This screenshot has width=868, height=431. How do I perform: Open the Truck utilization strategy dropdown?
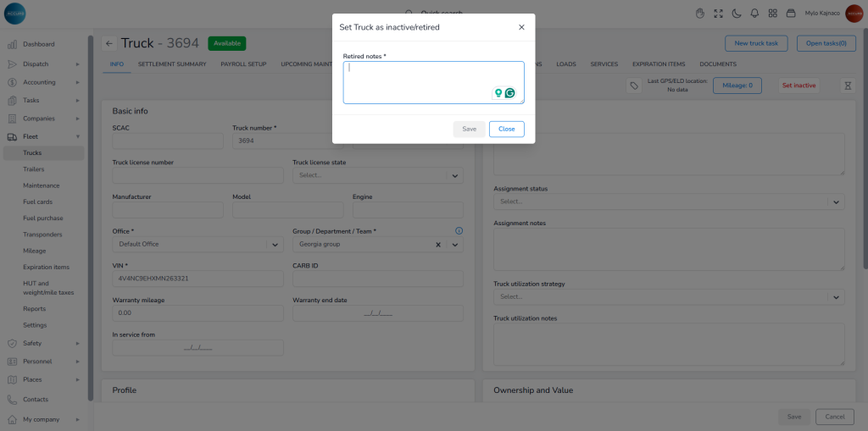[x=836, y=297]
